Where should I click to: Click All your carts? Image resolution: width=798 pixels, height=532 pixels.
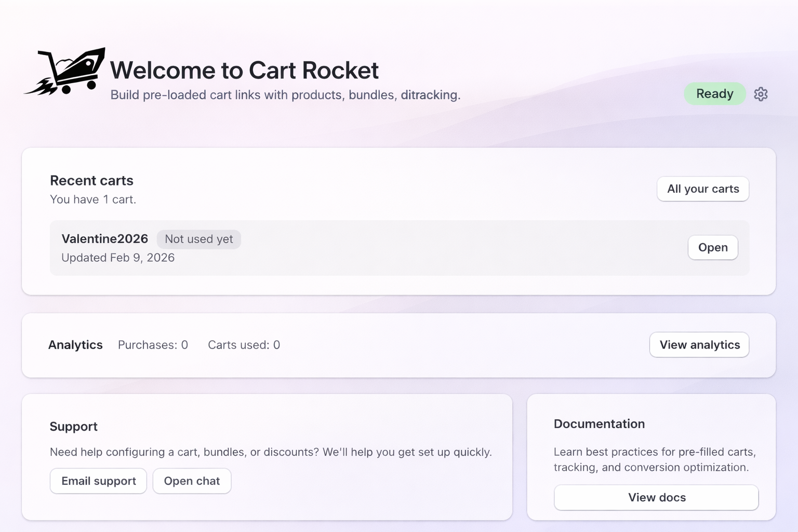tap(702, 189)
